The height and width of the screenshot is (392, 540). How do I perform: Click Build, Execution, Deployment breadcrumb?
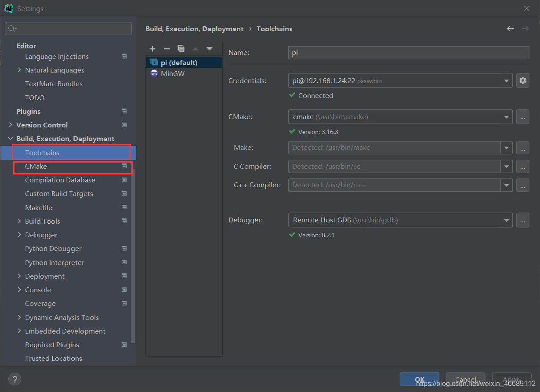click(194, 29)
